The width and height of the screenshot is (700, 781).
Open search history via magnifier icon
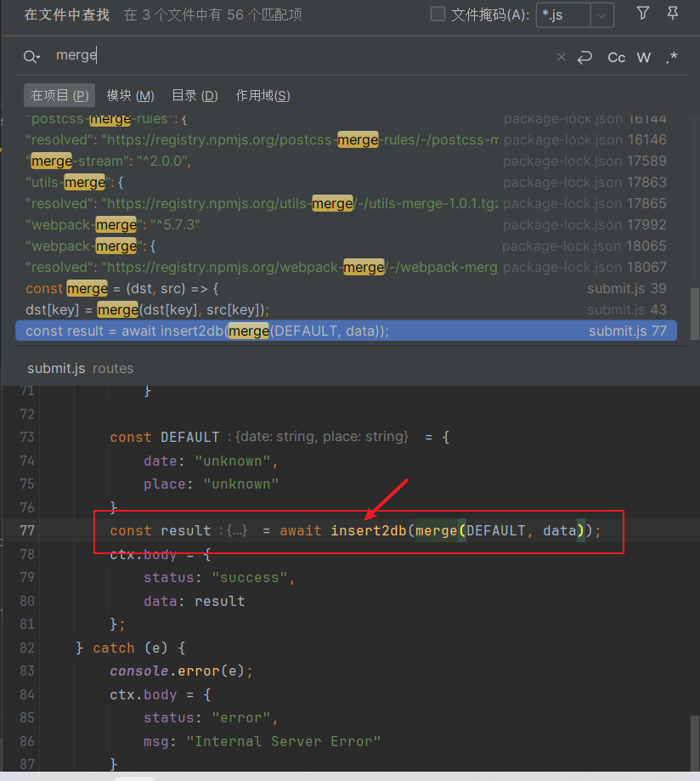[x=31, y=57]
